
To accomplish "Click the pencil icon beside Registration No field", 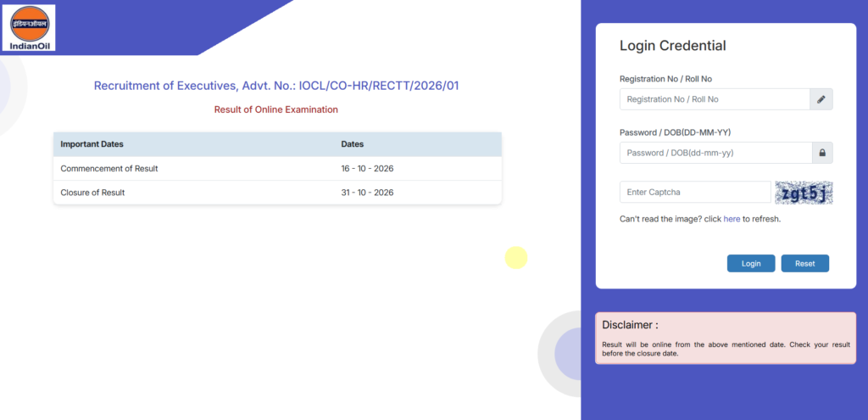I will [x=821, y=99].
